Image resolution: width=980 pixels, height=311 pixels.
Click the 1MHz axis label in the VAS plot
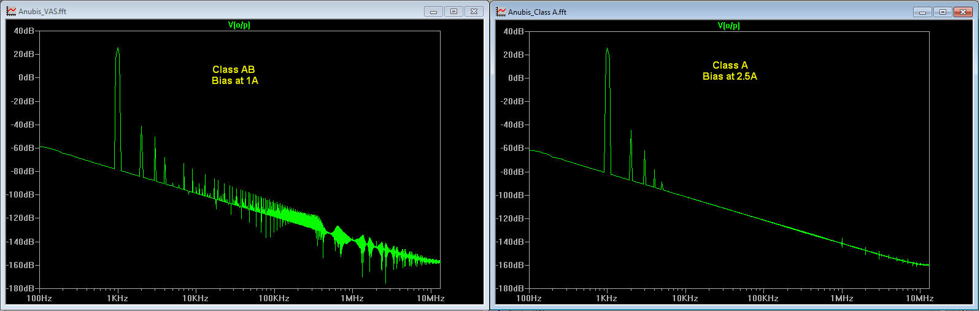[x=352, y=299]
